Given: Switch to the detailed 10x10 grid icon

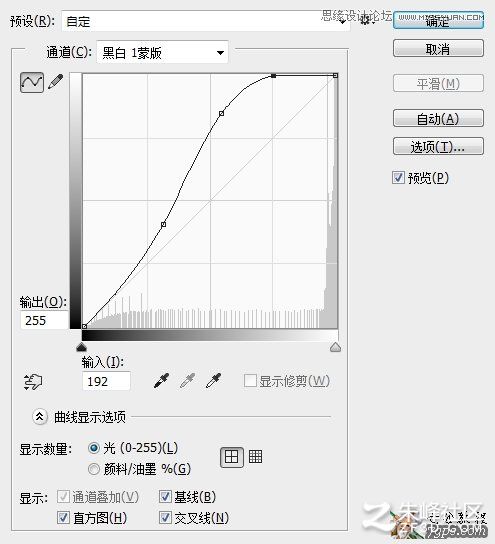Looking at the screenshot, I should (255, 456).
